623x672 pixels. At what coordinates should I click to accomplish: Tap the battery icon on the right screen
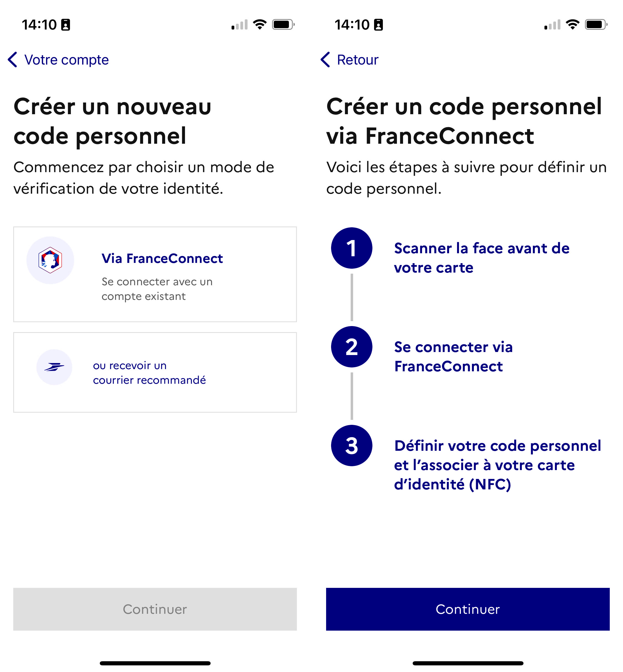pos(596,25)
